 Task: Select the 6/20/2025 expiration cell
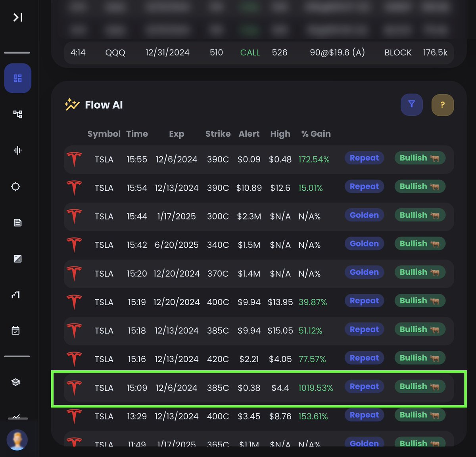pos(177,245)
